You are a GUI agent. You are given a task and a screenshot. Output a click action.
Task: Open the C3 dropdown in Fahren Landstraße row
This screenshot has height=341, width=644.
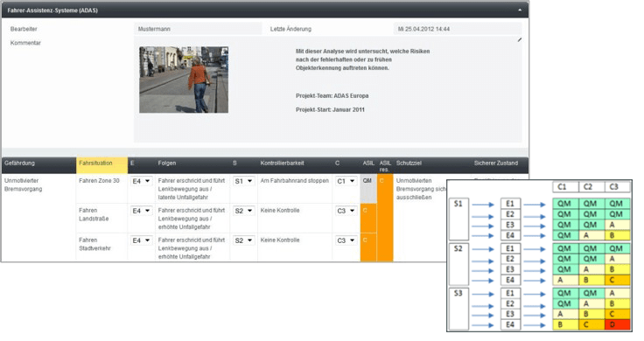click(x=346, y=211)
